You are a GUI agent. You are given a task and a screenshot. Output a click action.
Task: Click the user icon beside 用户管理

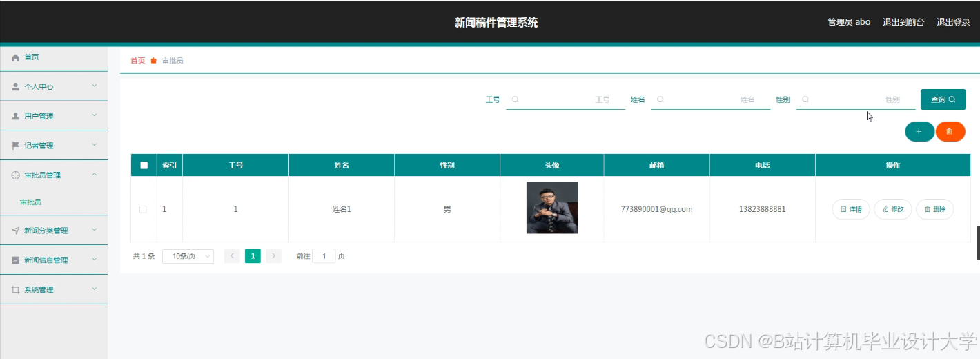point(15,116)
